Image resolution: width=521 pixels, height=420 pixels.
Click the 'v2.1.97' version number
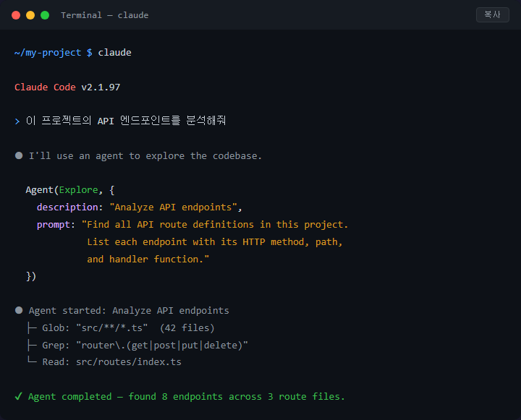101,87
